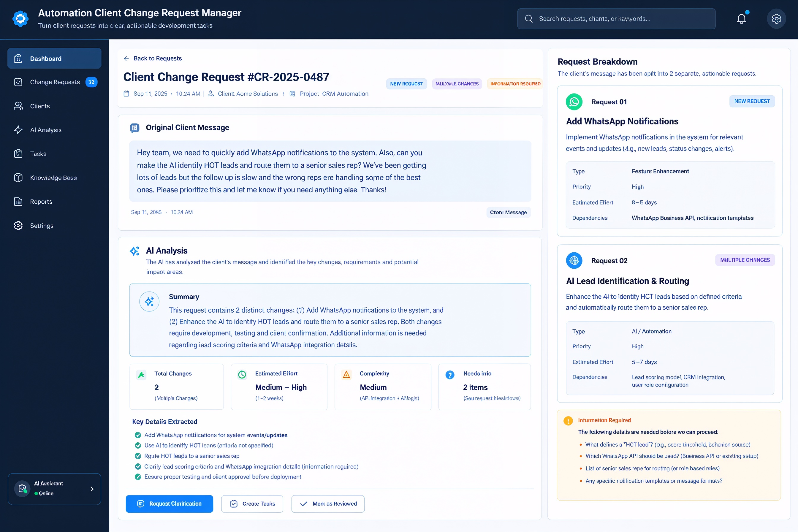This screenshot has width=798, height=532.
Task: Click the Summary sparkle circle icon
Action: click(x=149, y=301)
